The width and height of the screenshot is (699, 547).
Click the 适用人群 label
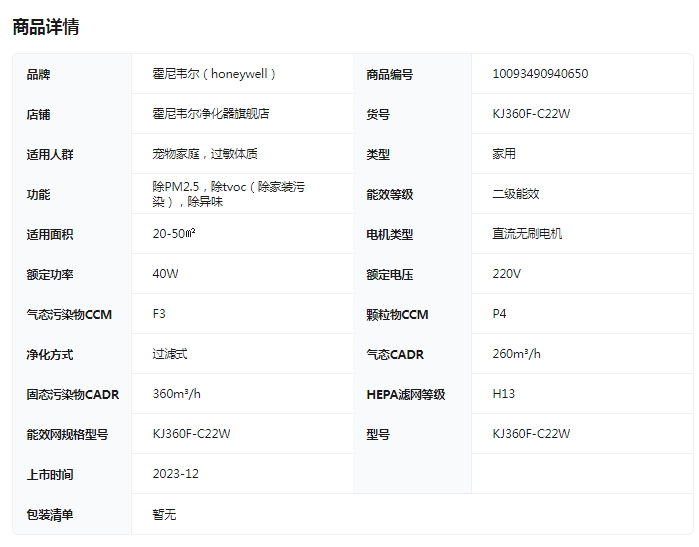(x=50, y=155)
